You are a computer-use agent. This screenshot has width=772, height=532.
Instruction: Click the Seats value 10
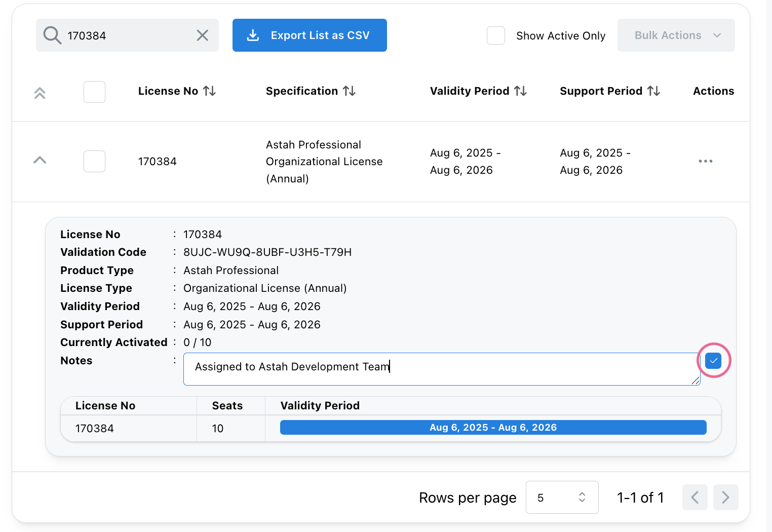tap(218, 429)
